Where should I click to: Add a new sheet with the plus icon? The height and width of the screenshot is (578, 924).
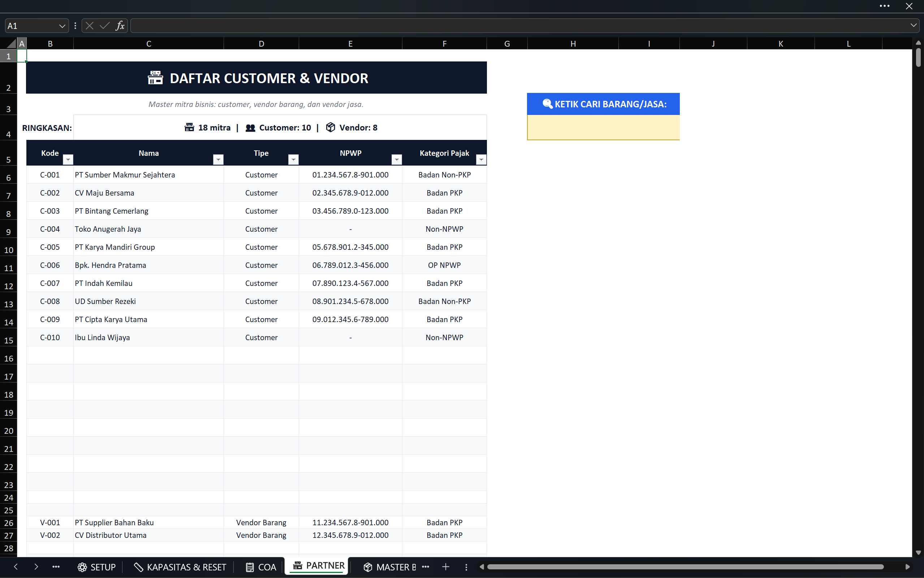(445, 567)
